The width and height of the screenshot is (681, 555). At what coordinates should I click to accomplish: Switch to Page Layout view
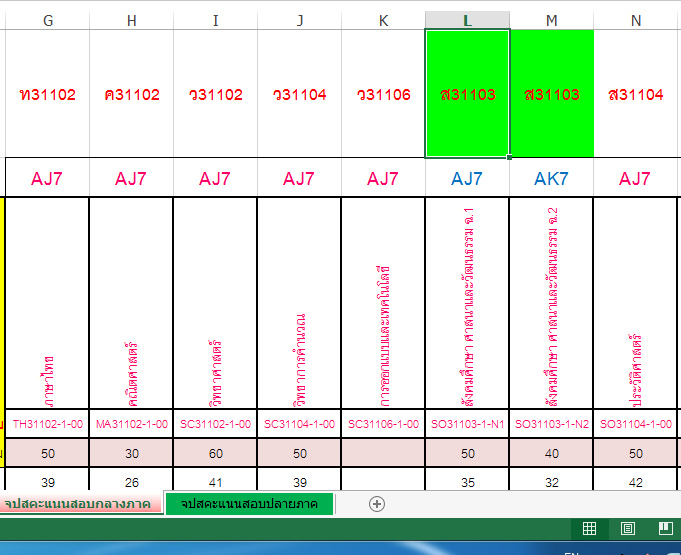[628, 528]
